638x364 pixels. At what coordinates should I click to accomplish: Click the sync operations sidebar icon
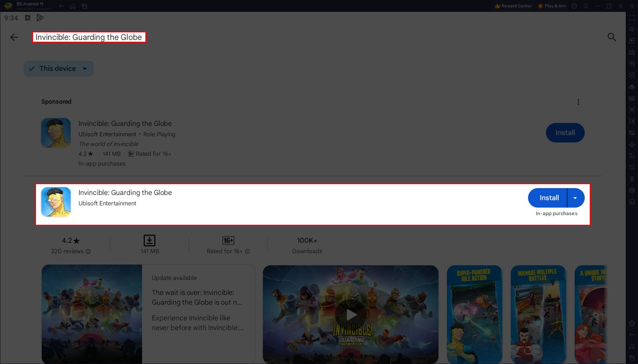(x=632, y=75)
